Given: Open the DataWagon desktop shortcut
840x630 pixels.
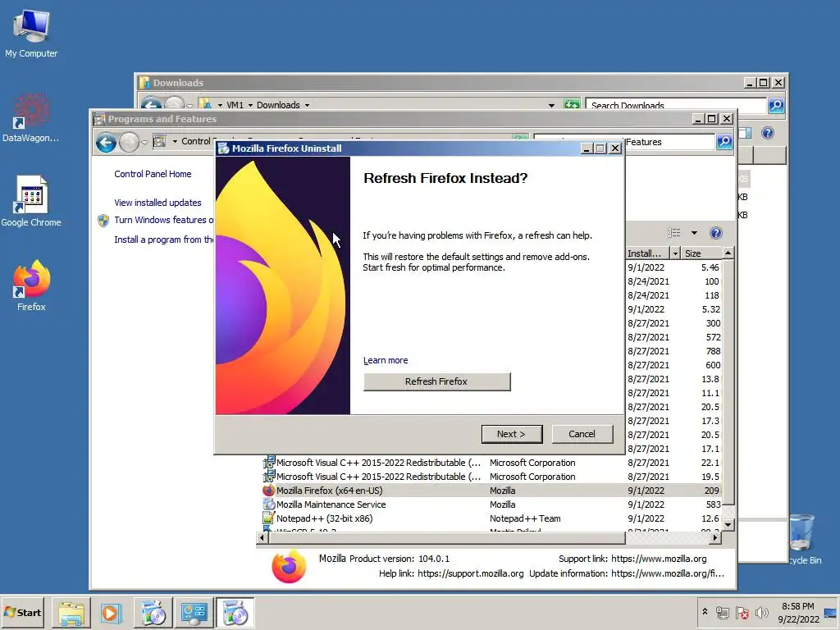Looking at the screenshot, I should pos(31,118).
